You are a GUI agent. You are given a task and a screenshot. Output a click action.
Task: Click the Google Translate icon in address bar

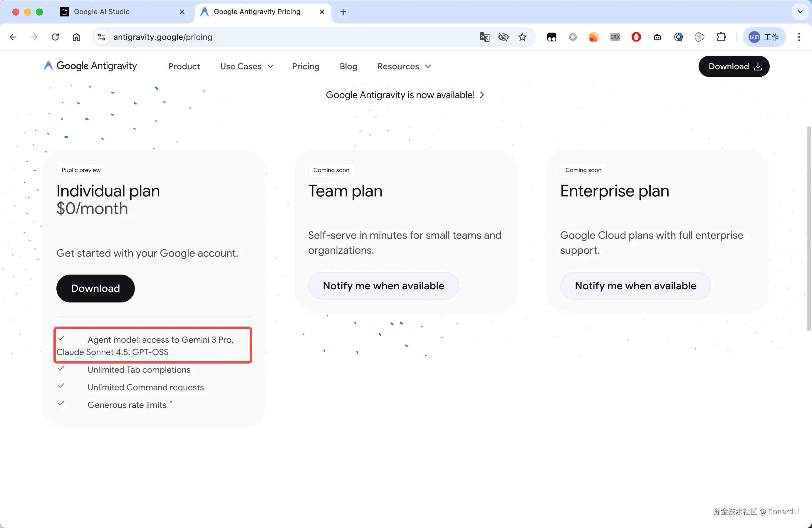(x=484, y=37)
